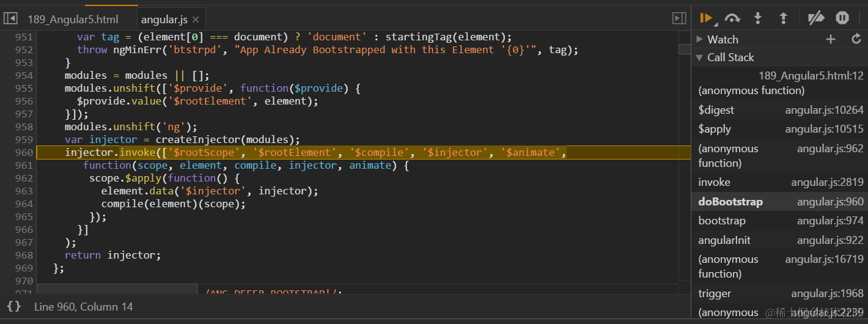Deactivate all breakpoints
Viewport: 868px width, 324px height.
pos(816,18)
